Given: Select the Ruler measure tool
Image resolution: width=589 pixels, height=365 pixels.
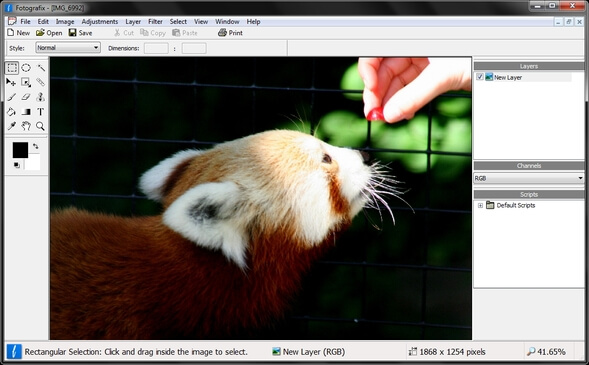Looking at the screenshot, I should [40, 82].
